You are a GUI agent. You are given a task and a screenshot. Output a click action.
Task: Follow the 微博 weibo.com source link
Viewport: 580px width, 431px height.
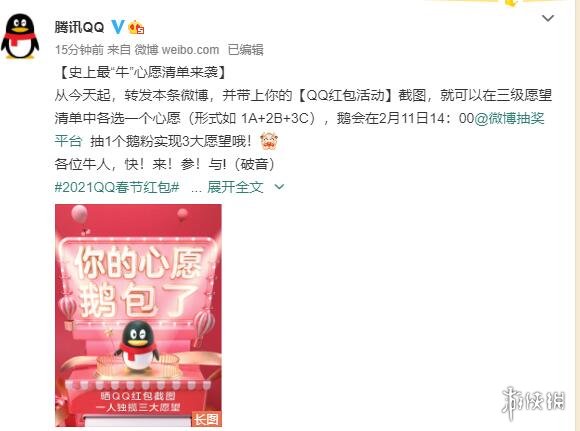pyautogui.click(x=176, y=50)
